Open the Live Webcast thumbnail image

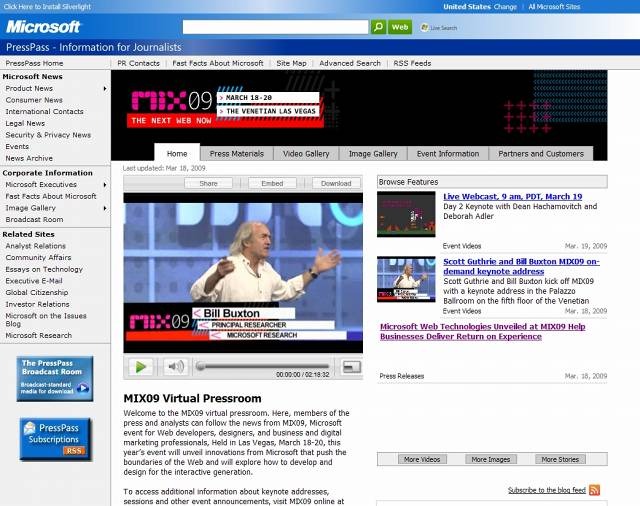(x=406, y=214)
